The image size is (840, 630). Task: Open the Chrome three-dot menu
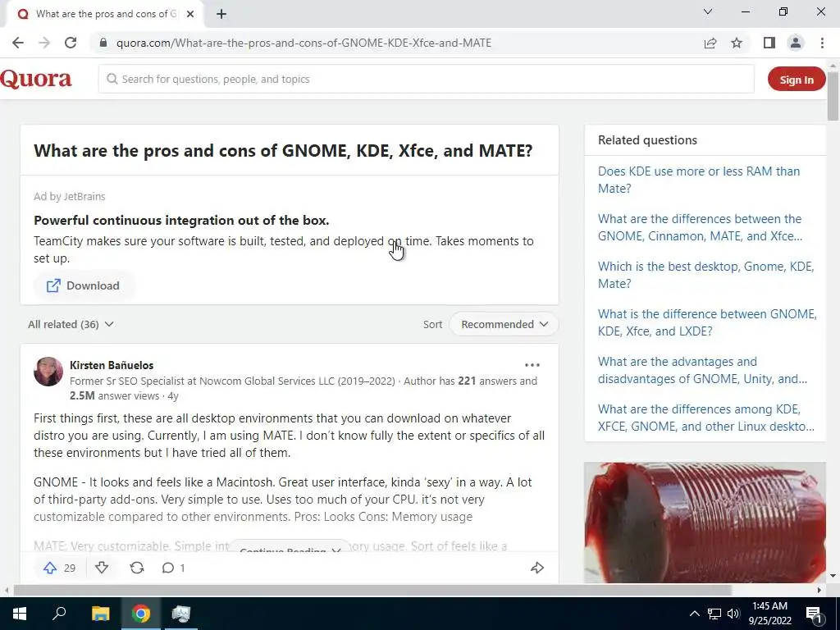(x=822, y=43)
